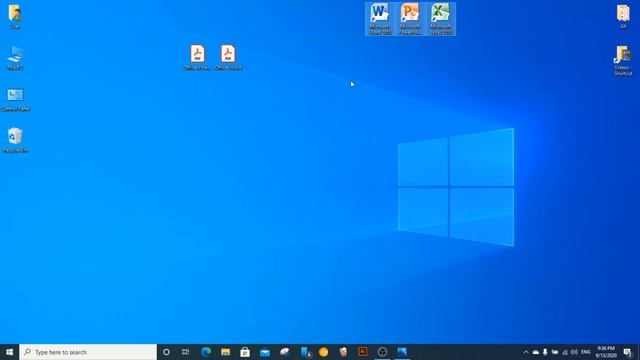Open the Windows Start menu
The width and height of the screenshot is (640, 360).
9,352
